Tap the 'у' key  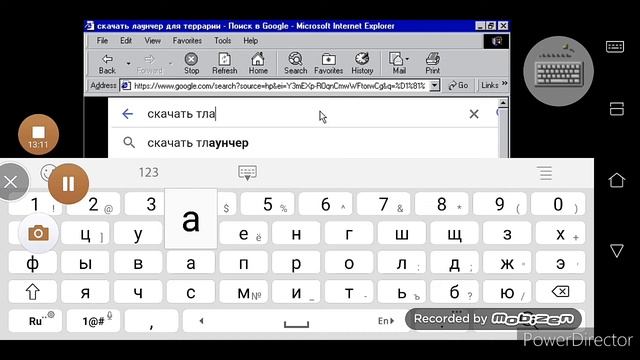coord(138,233)
